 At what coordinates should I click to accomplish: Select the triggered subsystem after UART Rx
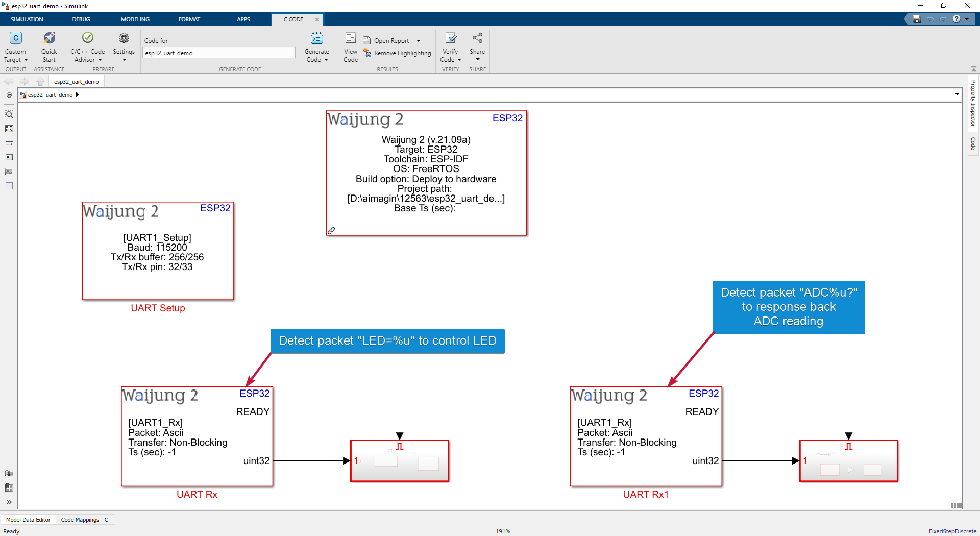[x=400, y=461]
